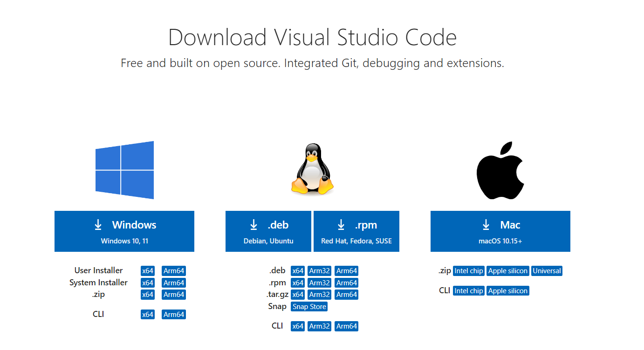Download the Mac .zip Apple silicon build
The height and width of the screenshot is (350, 644).
[x=508, y=271]
